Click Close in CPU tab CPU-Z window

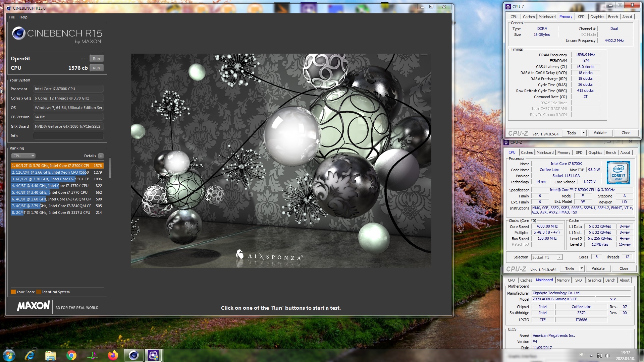click(624, 268)
